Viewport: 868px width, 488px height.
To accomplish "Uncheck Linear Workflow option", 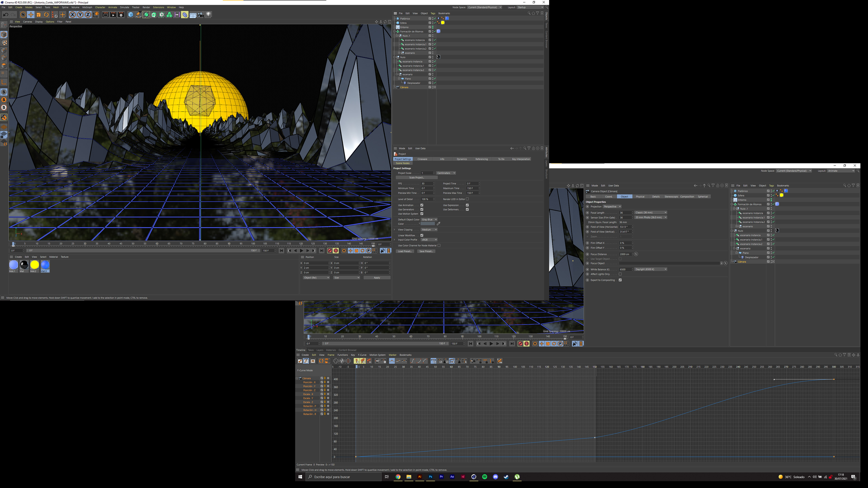I will (422, 235).
